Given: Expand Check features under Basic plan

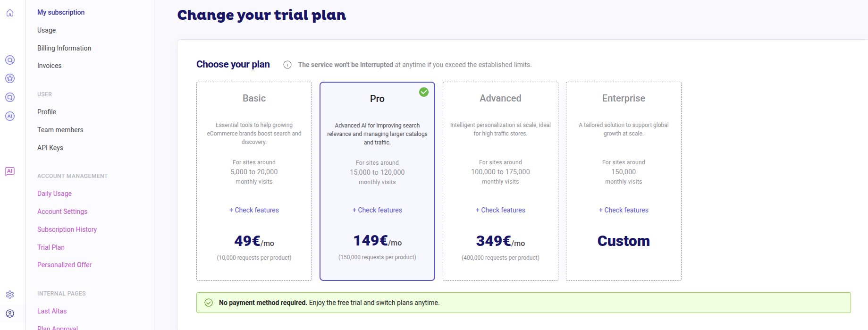Looking at the screenshot, I should click(x=254, y=210).
